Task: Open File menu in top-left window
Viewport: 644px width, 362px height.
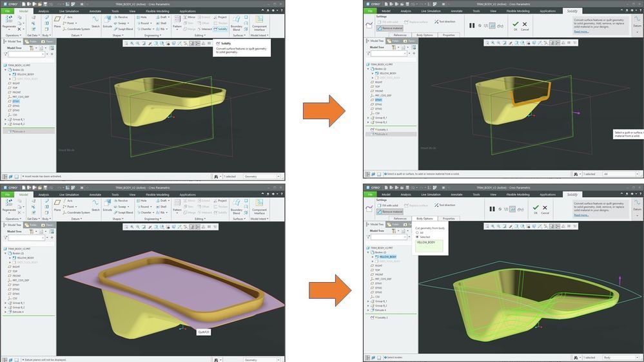Action: (x=7, y=11)
